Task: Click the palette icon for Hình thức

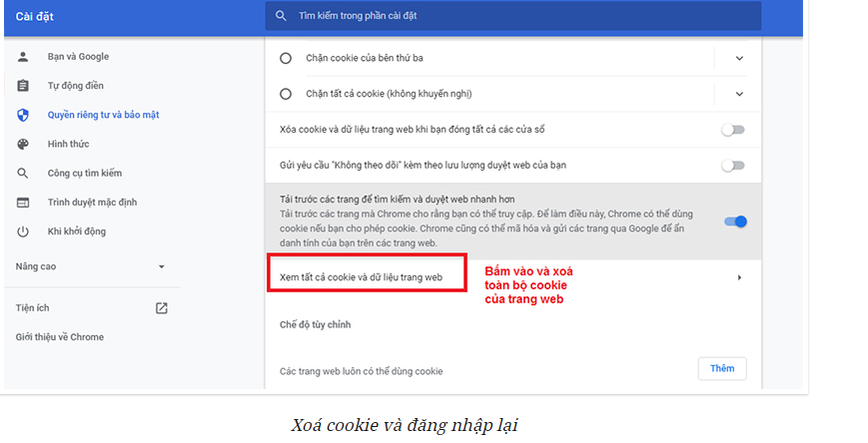Action: 23,145
